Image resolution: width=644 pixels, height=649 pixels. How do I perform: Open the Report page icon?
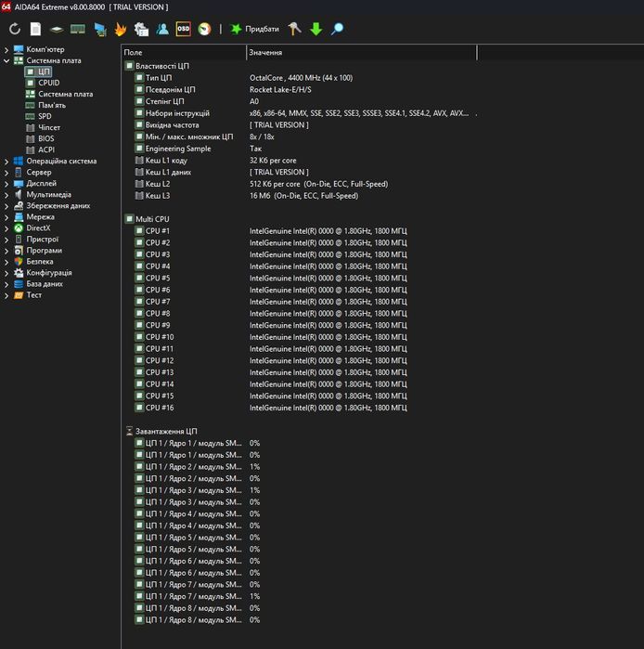35,29
